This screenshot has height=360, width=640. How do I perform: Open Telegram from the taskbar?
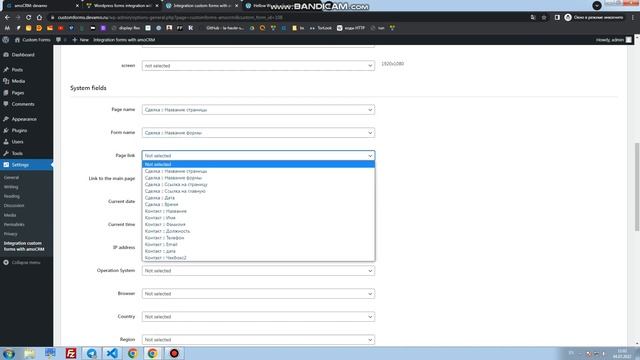(91, 353)
